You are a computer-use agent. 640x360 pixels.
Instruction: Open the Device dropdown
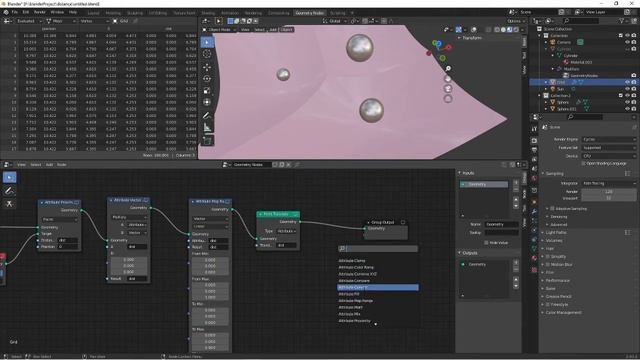609,156
